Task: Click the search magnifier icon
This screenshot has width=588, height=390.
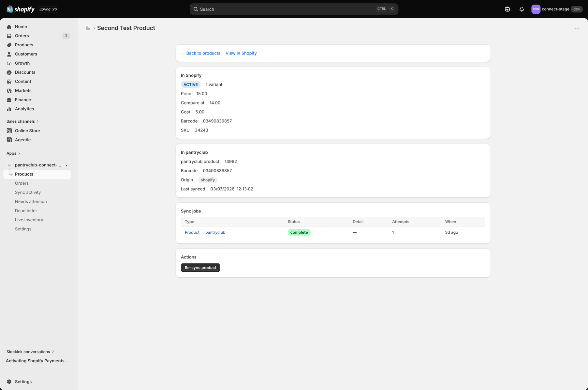Action: [196, 9]
